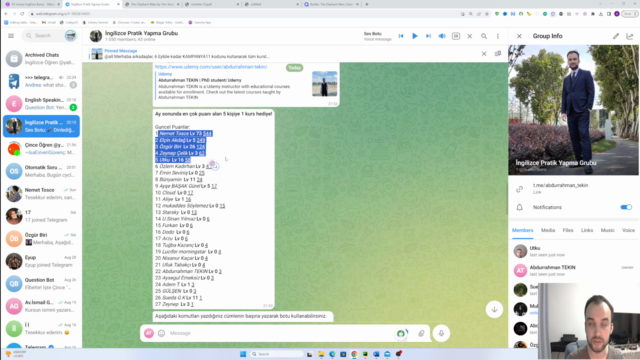The width and height of the screenshot is (640, 360).
Task: Open search in this chat
Action: click(x=484, y=36)
